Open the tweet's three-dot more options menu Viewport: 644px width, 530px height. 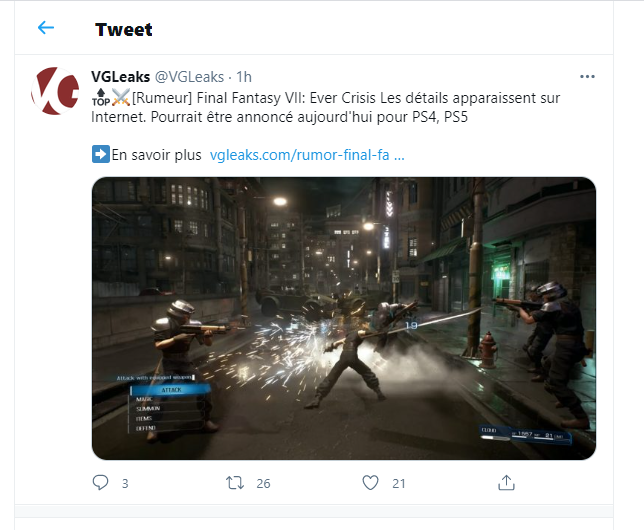[x=587, y=76]
